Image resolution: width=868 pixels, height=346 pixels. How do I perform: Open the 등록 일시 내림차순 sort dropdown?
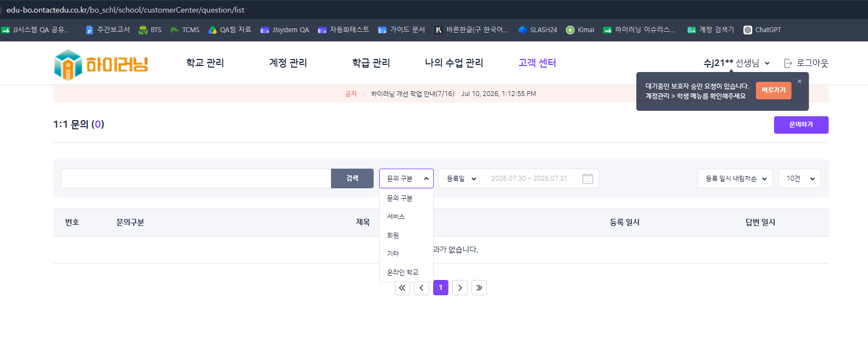click(x=735, y=178)
